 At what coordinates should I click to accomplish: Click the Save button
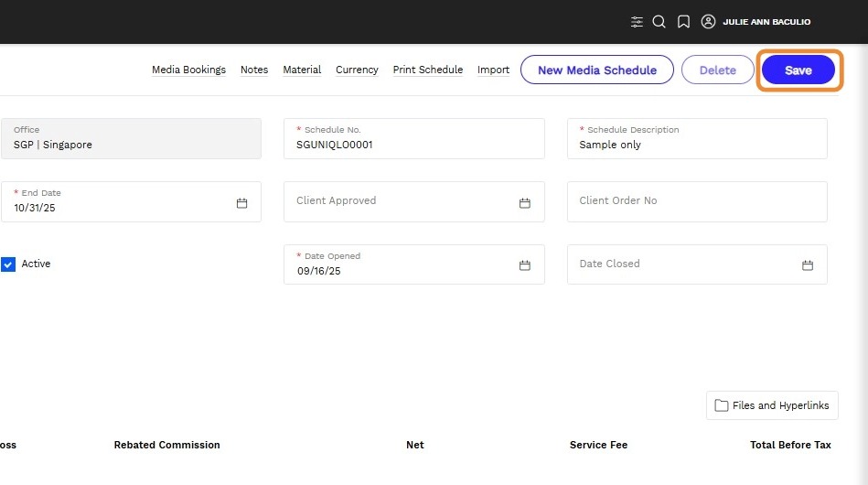tap(798, 70)
